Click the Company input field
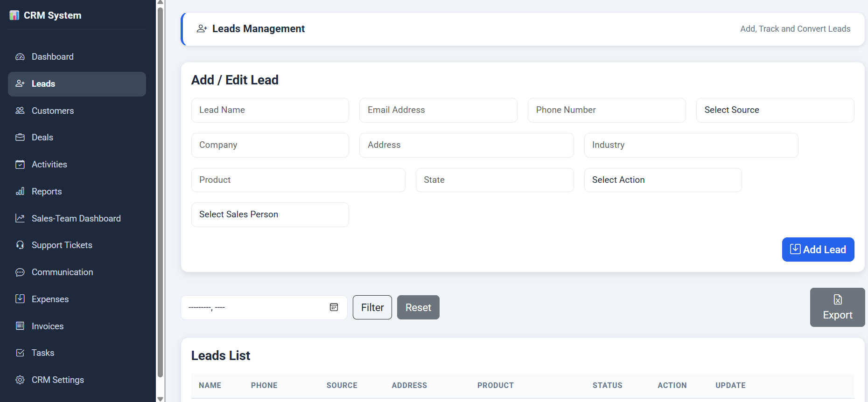This screenshot has width=868, height=402. [270, 145]
